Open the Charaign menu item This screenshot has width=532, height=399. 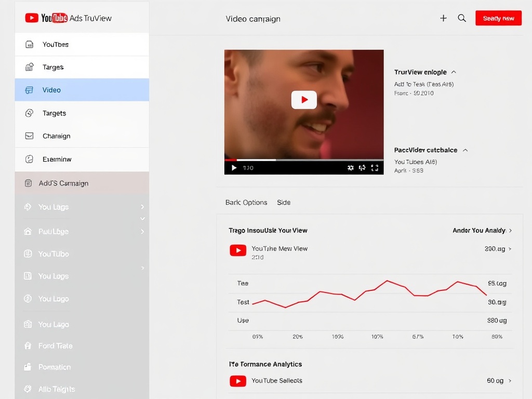[x=82, y=136]
